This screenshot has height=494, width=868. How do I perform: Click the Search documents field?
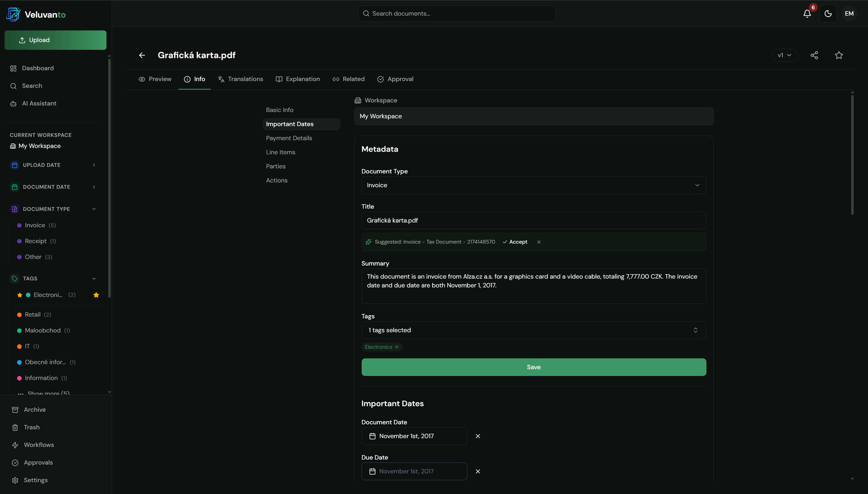[457, 14]
